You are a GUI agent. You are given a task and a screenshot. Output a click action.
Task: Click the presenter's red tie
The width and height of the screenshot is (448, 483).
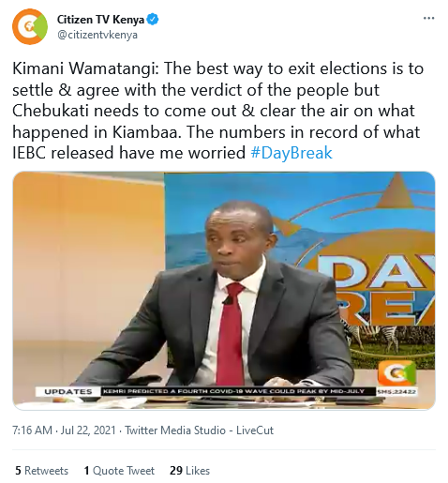(231, 335)
